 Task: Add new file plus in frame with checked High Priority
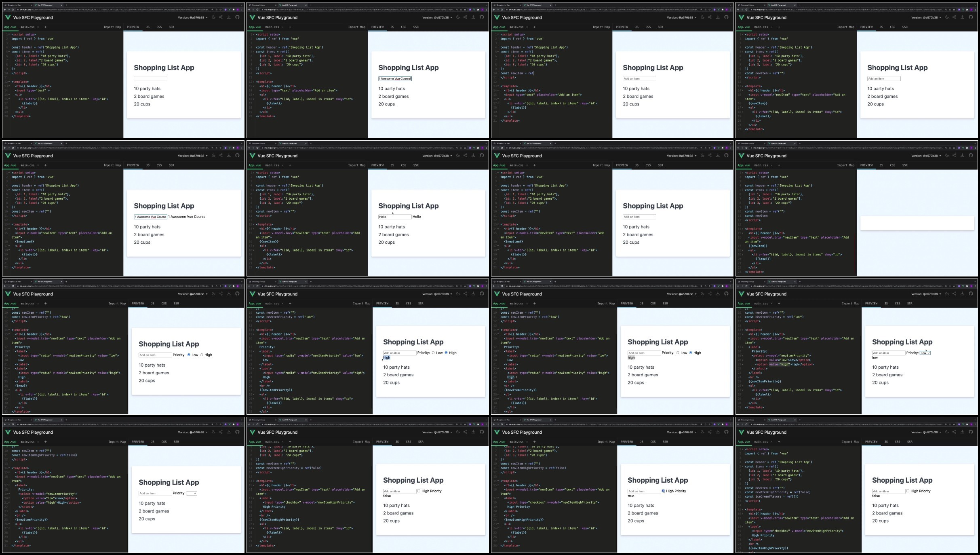click(x=534, y=442)
